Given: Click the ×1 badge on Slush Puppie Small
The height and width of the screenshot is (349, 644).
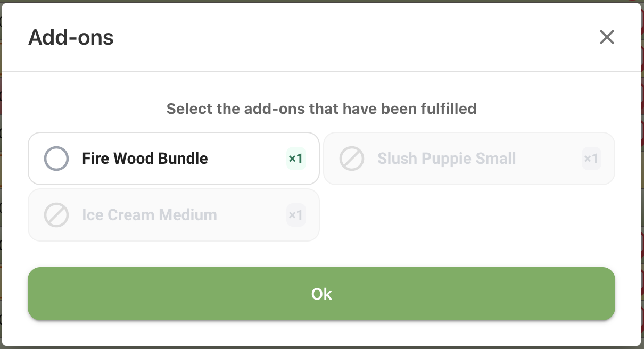Looking at the screenshot, I should [591, 159].
